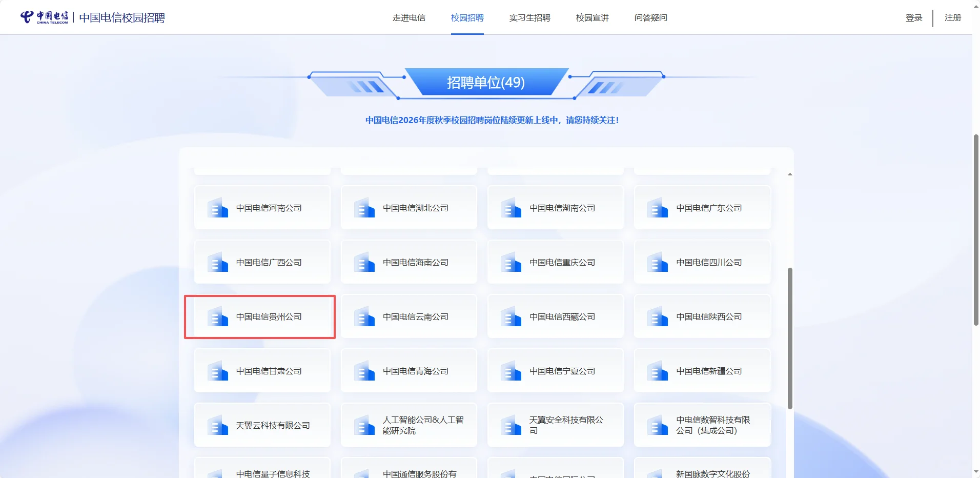980x478 pixels.
Task: Click building icon for 中国电信广东公司
Action: pyautogui.click(x=658, y=208)
